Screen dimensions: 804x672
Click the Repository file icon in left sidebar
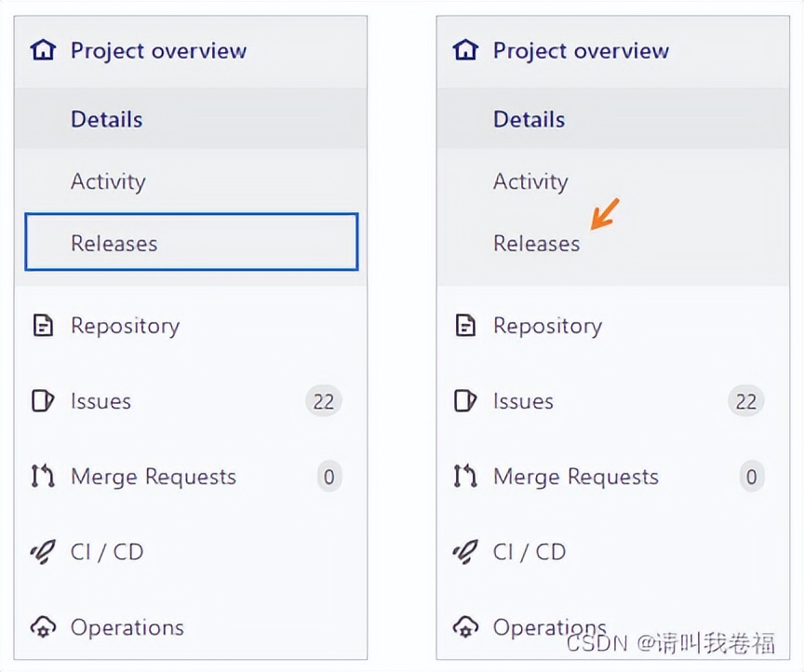43,326
